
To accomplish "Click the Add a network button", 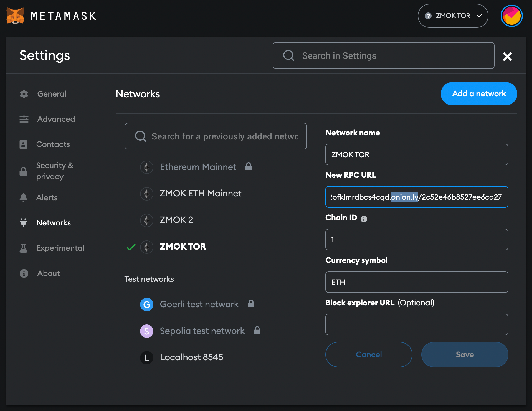I will (x=479, y=93).
